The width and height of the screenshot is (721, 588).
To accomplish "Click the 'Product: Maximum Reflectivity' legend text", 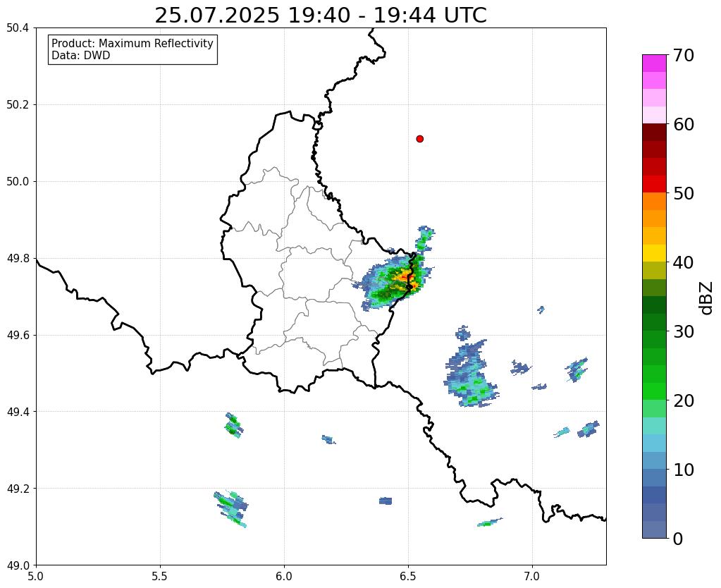I will tap(133, 43).
